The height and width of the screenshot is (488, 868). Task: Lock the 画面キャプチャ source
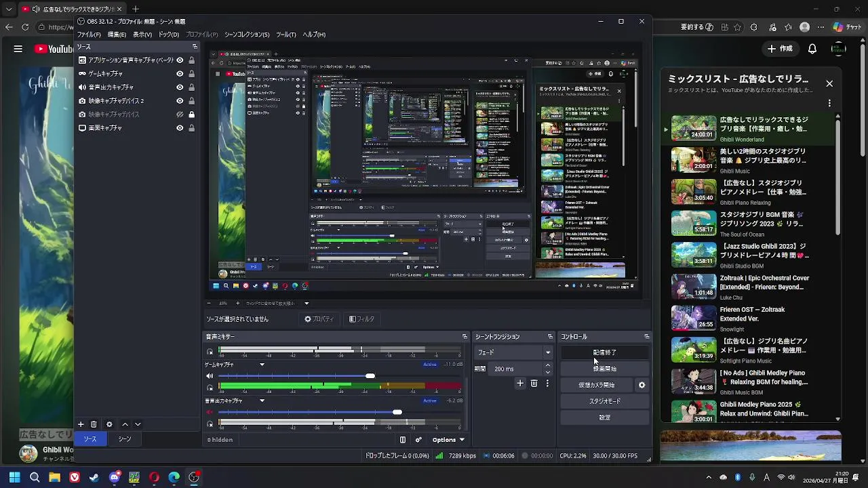point(191,128)
